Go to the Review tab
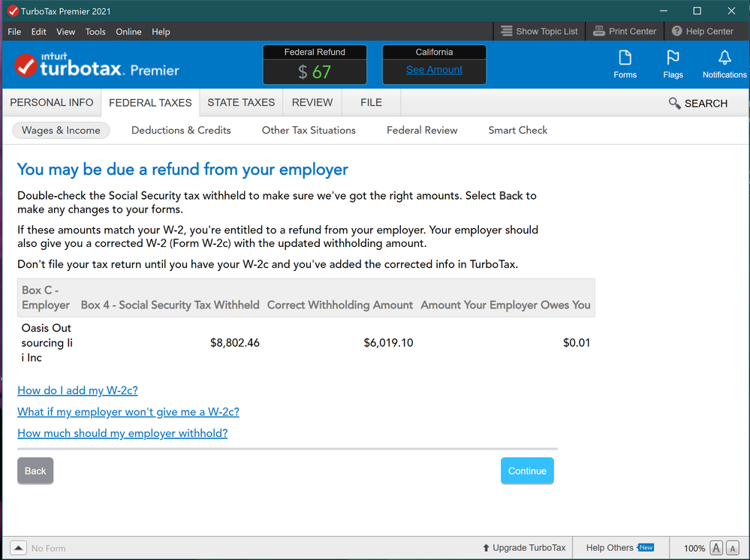 click(x=312, y=102)
